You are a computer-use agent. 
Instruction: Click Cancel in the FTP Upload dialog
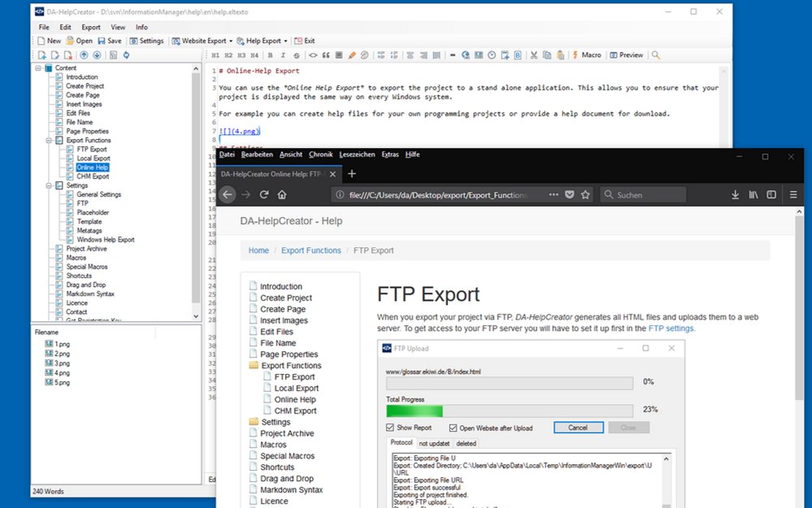coord(578,428)
